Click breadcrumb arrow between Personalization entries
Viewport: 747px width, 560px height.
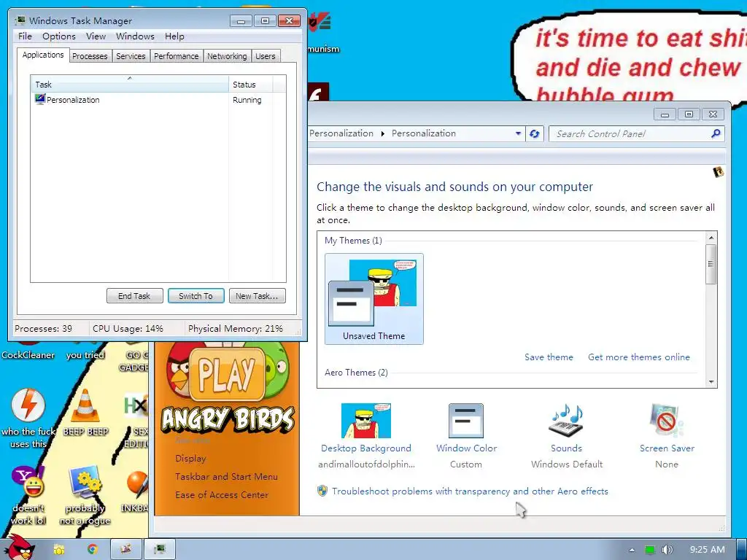382,134
